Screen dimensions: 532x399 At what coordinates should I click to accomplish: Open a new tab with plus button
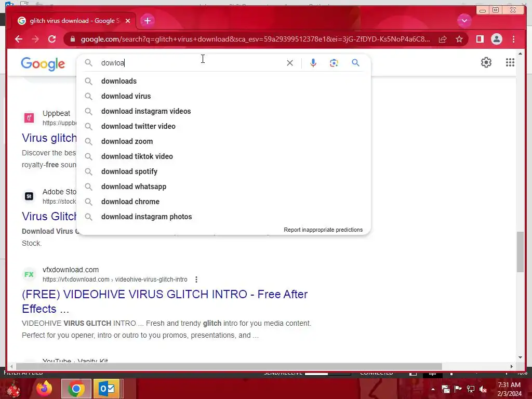[147, 21]
